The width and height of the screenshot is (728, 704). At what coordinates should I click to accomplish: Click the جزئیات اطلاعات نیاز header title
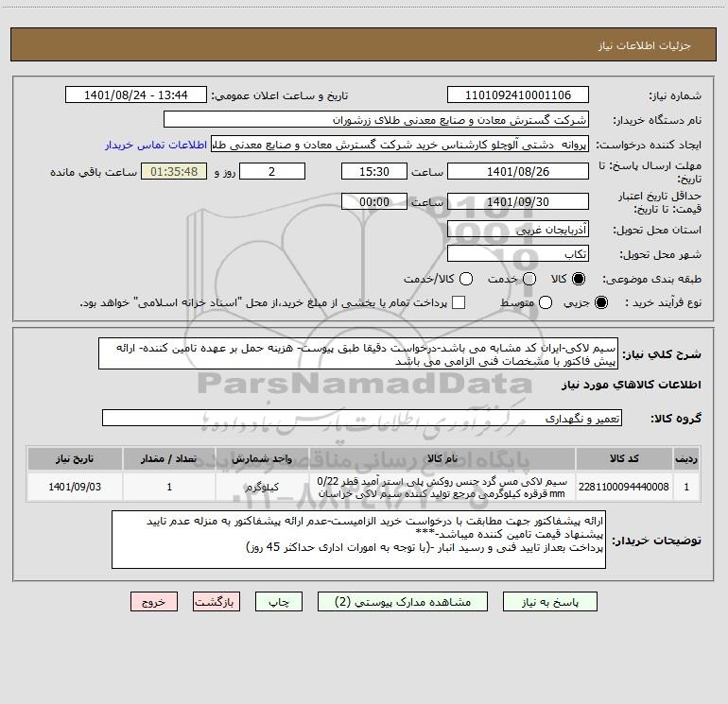(645, 45)
